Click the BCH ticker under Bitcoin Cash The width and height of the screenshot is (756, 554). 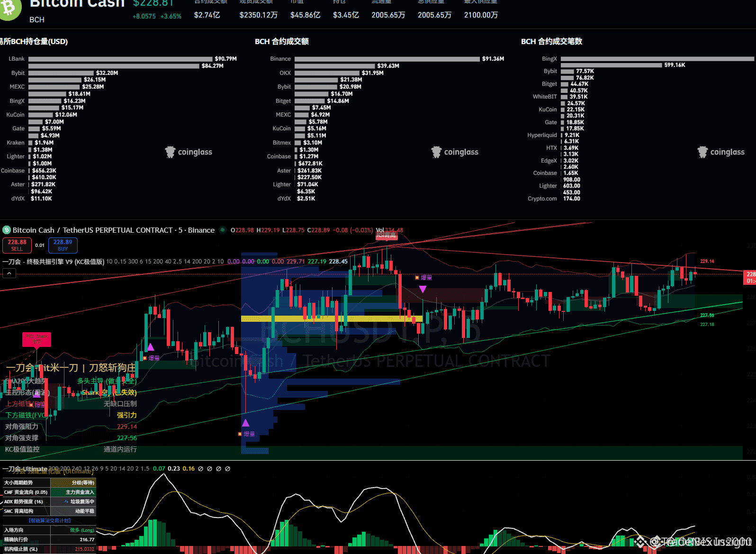click(37, 20)
